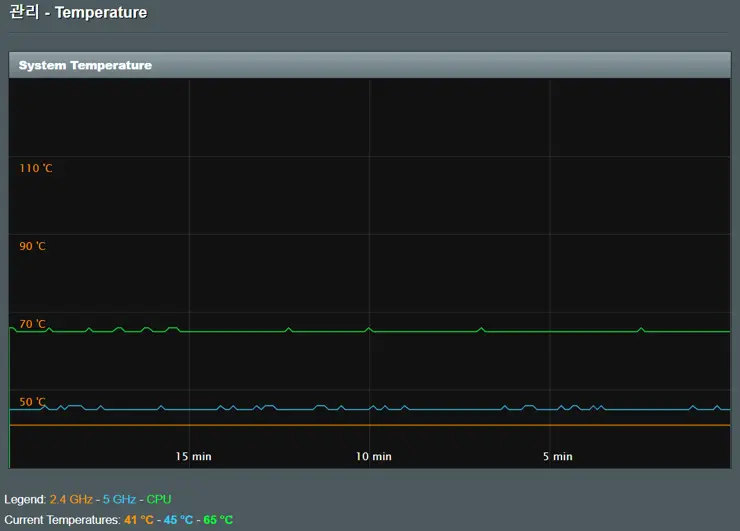Select the 10 min time marker

click(x=374, y=456)
